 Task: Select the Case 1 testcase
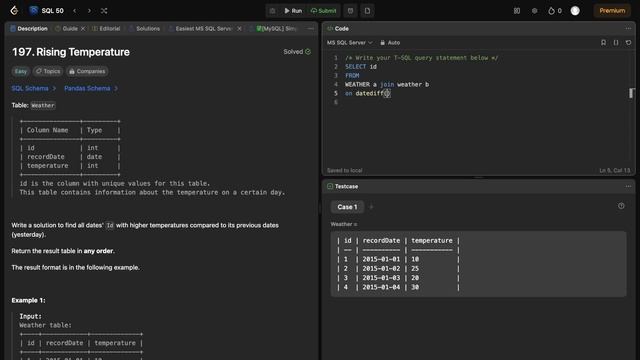click(347, 207)
